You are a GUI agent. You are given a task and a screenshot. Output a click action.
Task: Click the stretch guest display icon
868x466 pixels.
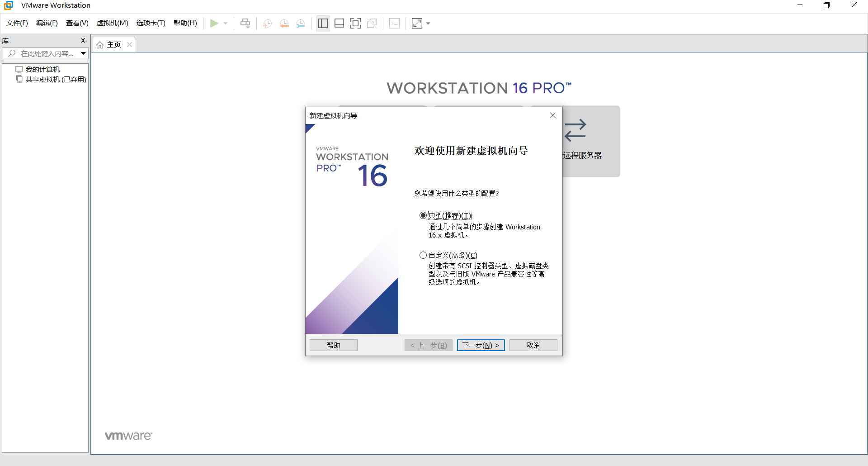pos(417,23)
